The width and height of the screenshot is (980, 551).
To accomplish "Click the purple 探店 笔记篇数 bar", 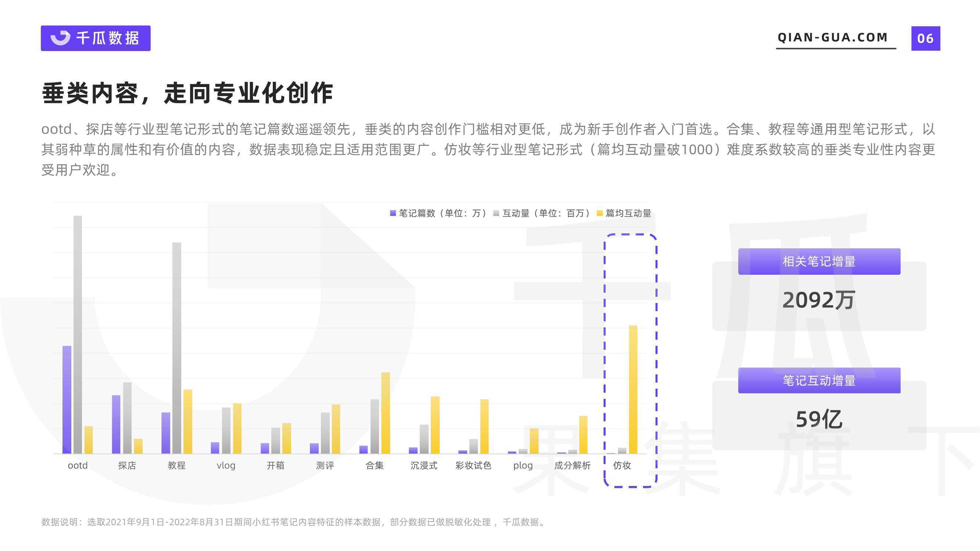I will pos(116,424).
